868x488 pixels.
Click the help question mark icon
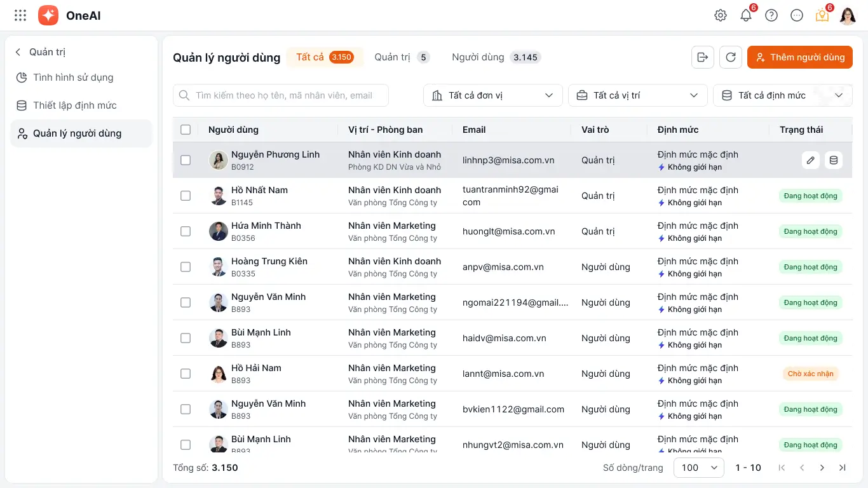pos(771,15)
